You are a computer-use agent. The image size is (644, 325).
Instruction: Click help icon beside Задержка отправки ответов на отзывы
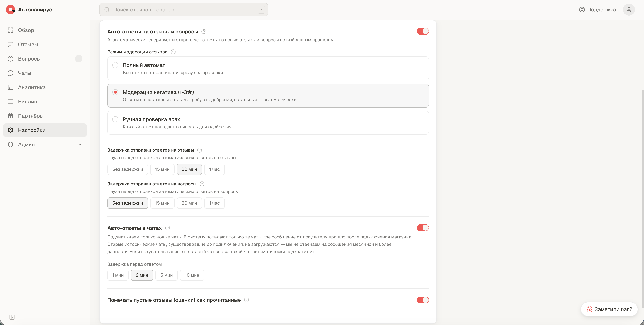[199, 150]
